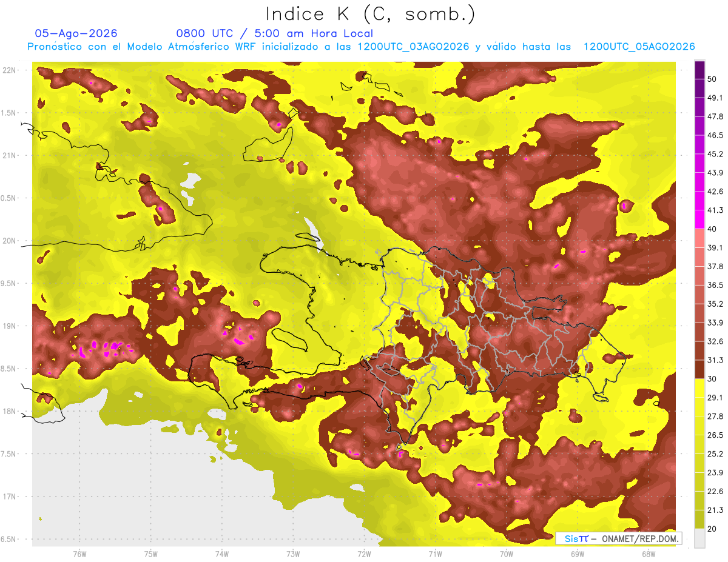Click the '74W' longitude label
Screen dimensions: 728x562
pyautogui.click(x=222, y=554)
